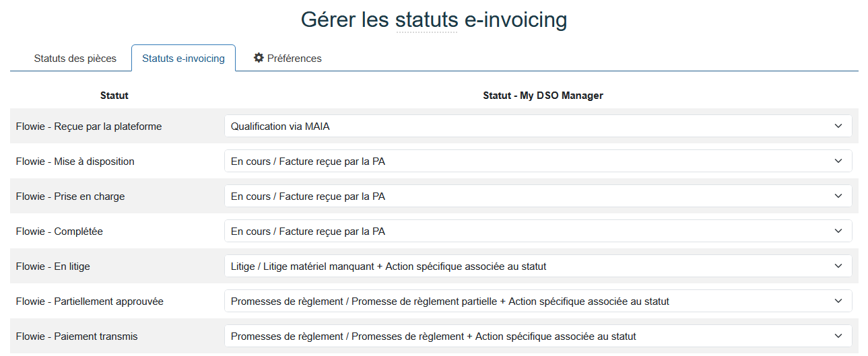868x356 pixels.
Task: Click the Statut column header
Action: coord(114,96)
